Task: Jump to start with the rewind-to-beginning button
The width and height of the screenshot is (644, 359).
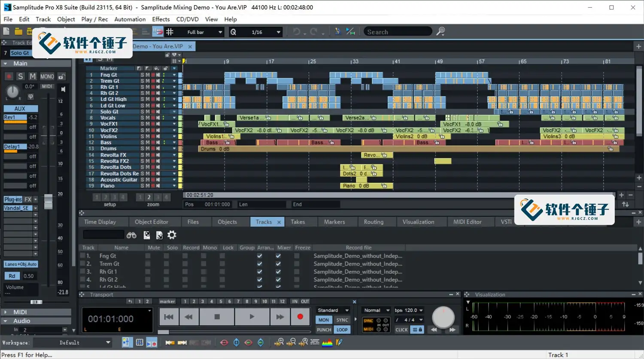Action: (169, 317)
